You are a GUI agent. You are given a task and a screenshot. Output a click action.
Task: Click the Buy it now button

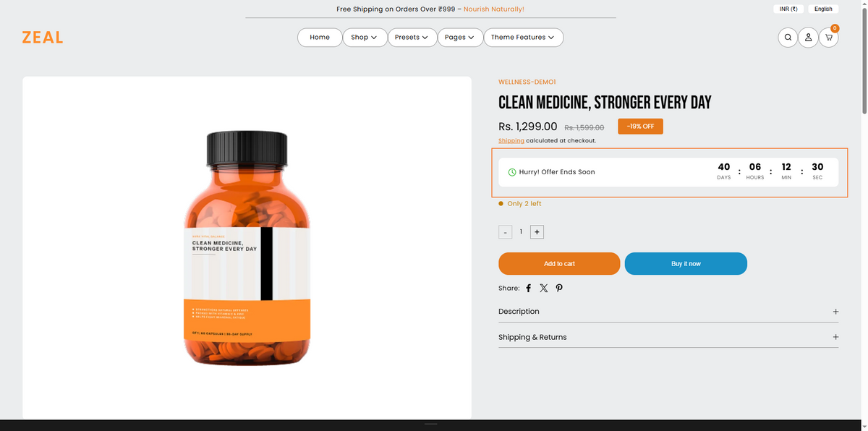tap(686, 264)
